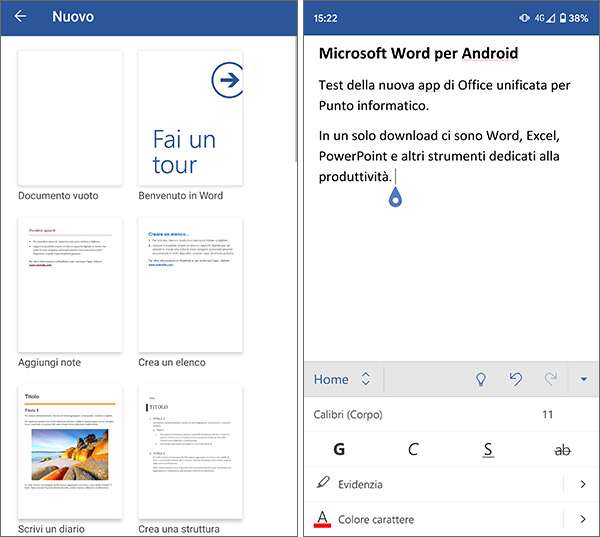Toggle italic with the C button
600x537 pixels.
pyautogui.click(x=413, y=449)
